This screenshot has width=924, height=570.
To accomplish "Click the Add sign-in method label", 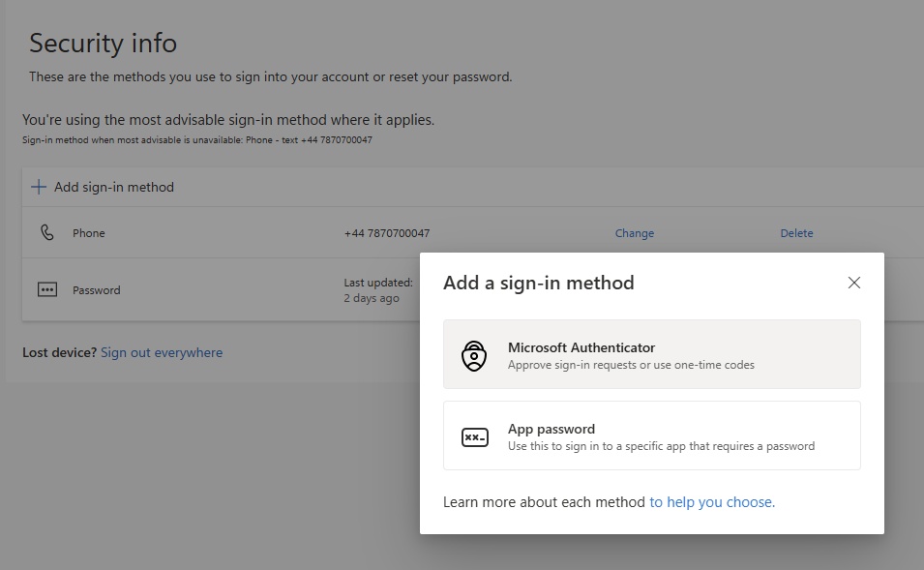I will [114, 187].
